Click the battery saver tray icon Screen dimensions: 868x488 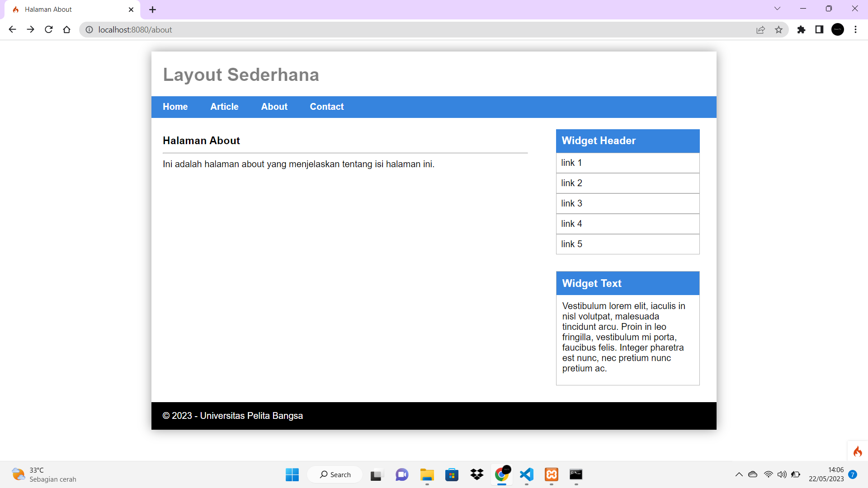click(x=796, y=474)
